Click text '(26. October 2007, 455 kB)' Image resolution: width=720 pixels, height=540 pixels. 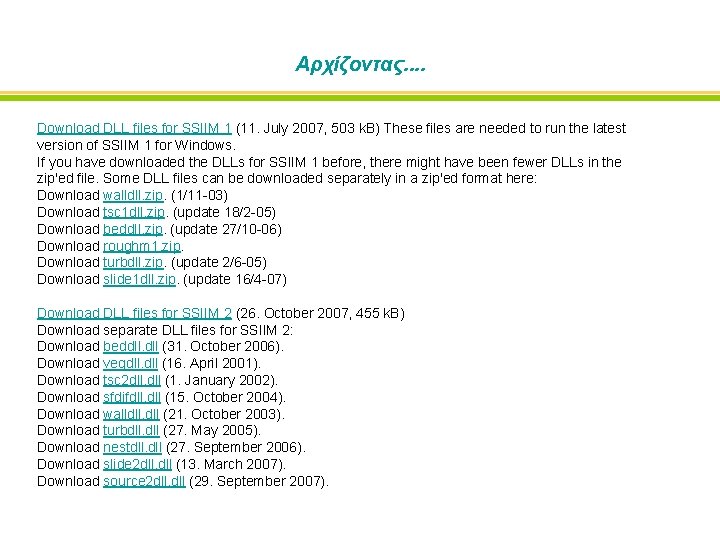point(320,313)
